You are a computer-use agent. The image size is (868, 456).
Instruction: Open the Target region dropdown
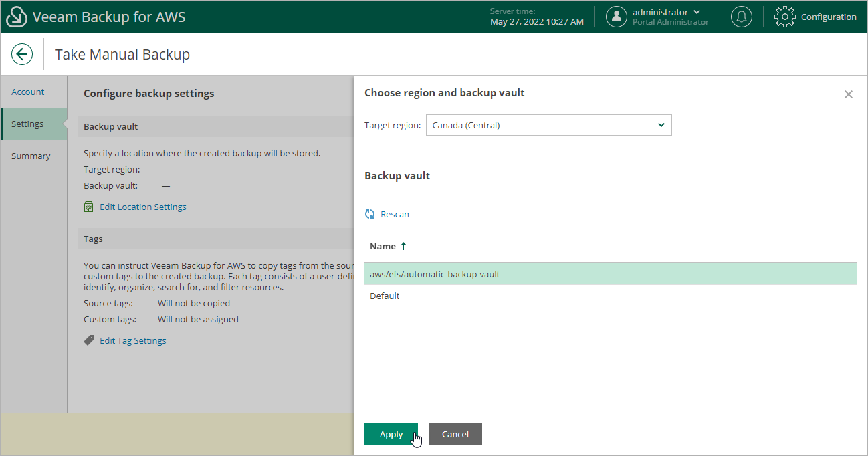(x=548, y=125)
